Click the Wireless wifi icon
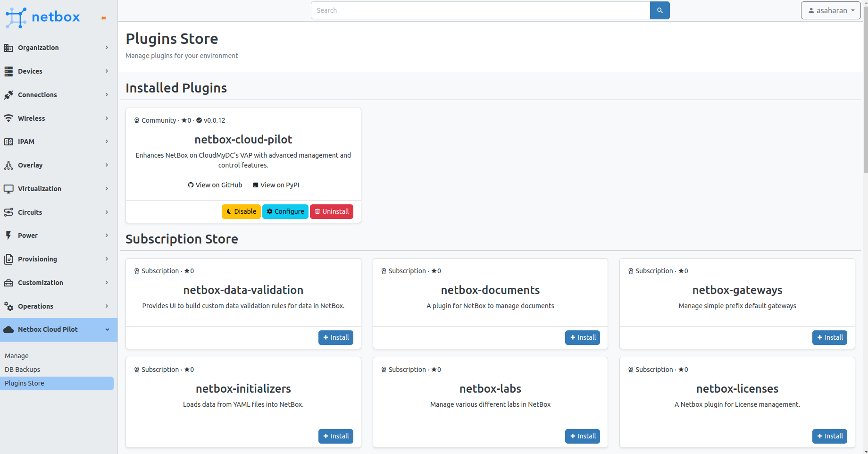 [x=8, y=118]
